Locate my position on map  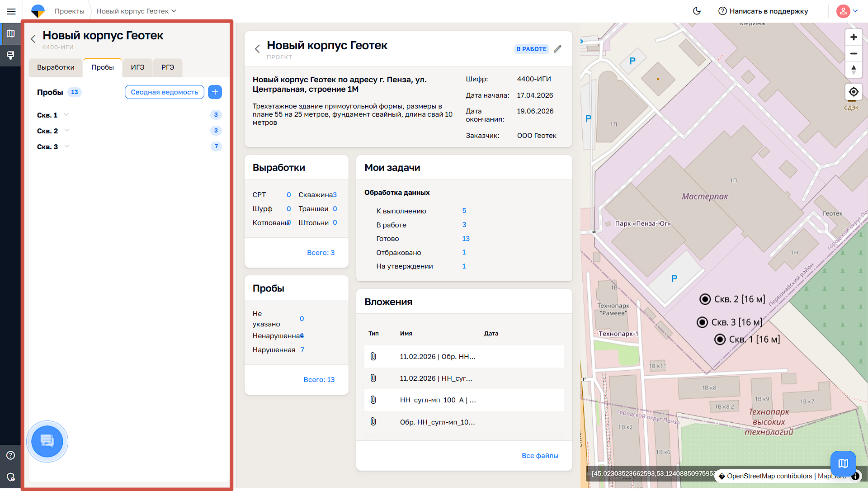[853, 92]
